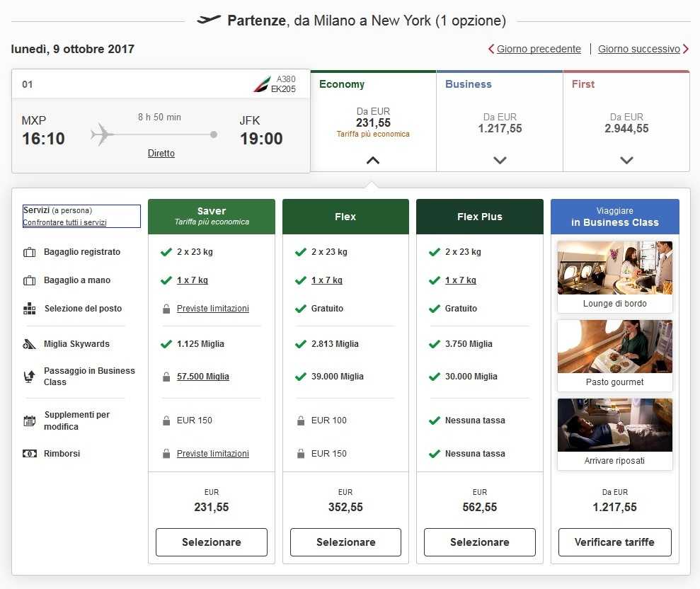700x589 pixels.
Task: Select the Flex Plus fare at EUR 562,55
Action: coord(480,542)
